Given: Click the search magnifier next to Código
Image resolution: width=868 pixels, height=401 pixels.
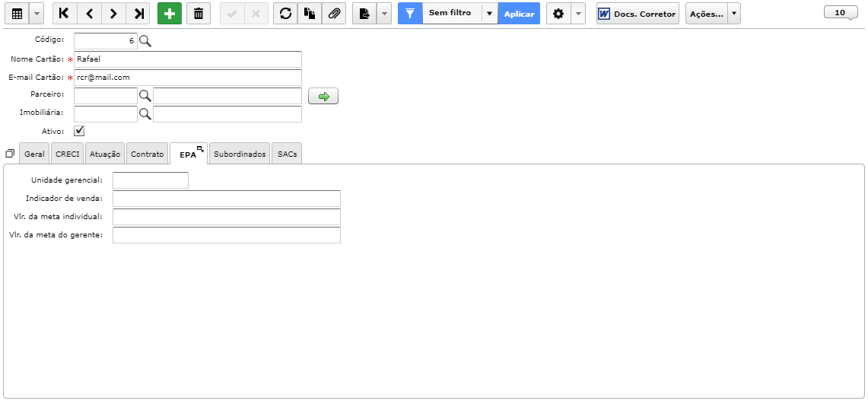Looking at the screenshot, I should coord(145,41).
